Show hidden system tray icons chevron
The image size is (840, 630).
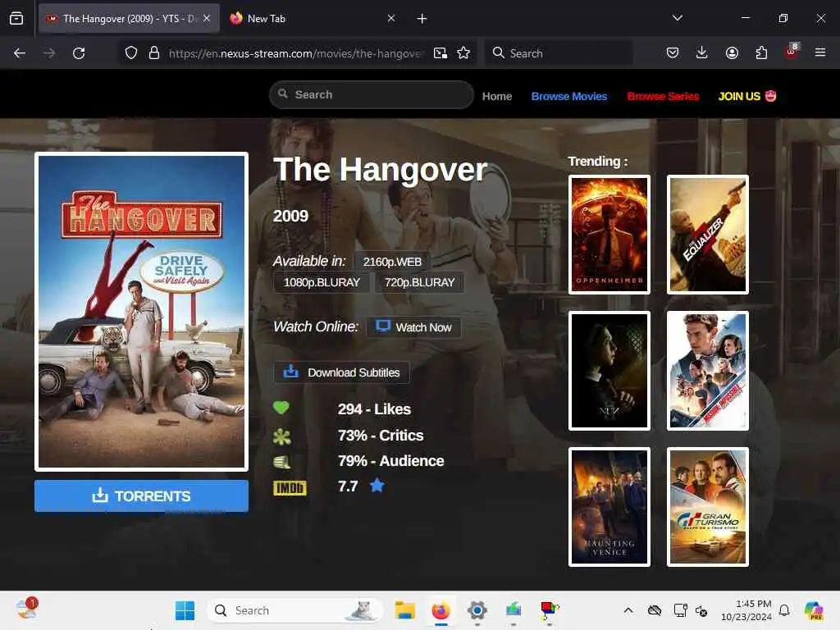628,610
